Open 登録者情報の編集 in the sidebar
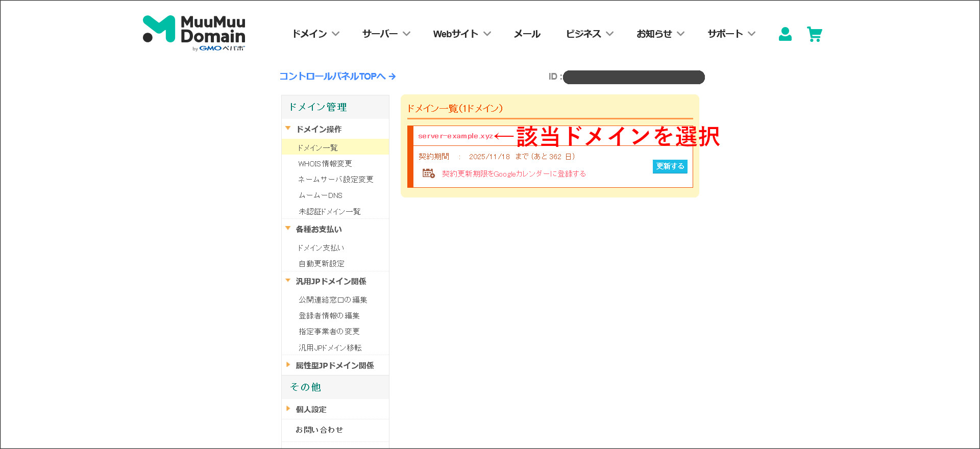This screenshot has height=449, width=980. point(329,315)
